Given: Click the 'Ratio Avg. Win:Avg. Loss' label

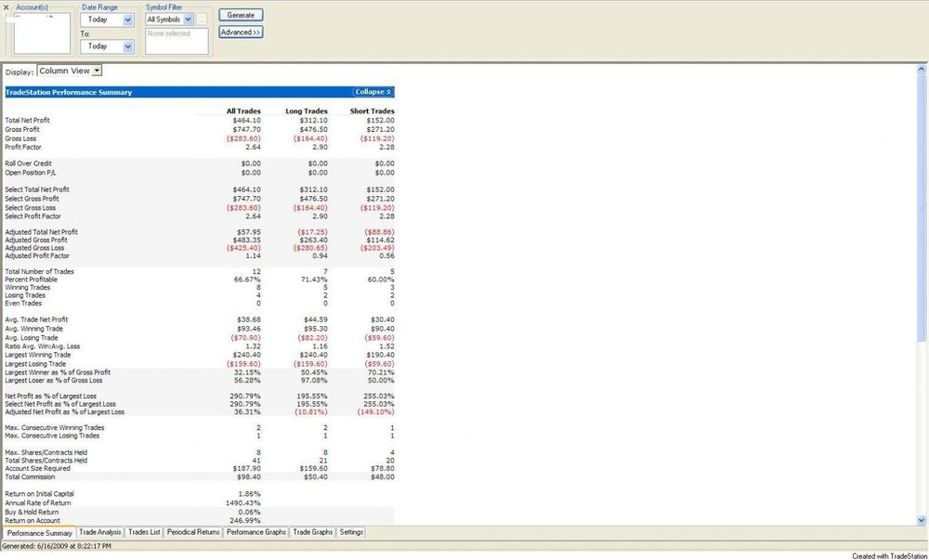Looking at the screenshot, I should (x=43, y=346).
